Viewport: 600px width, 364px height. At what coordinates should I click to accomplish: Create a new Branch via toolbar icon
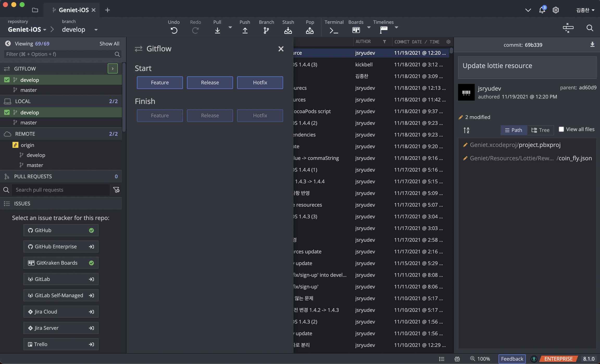point(266,30)
